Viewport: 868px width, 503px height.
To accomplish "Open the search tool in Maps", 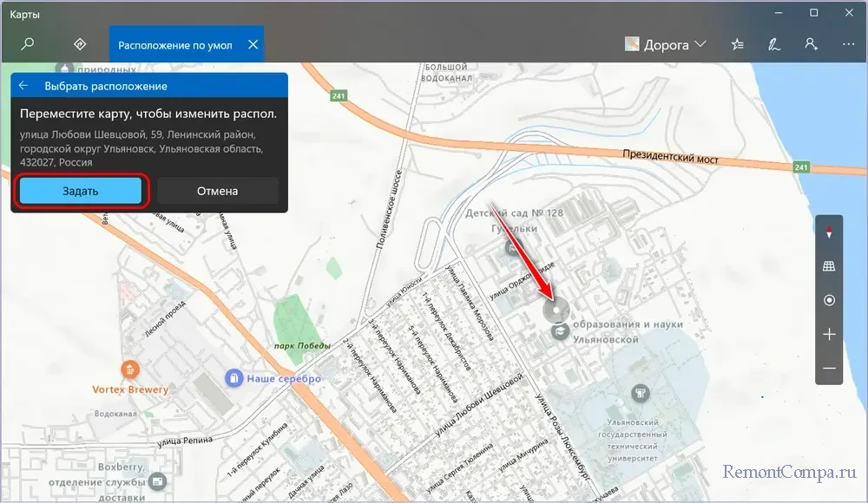I will point(27,44).
